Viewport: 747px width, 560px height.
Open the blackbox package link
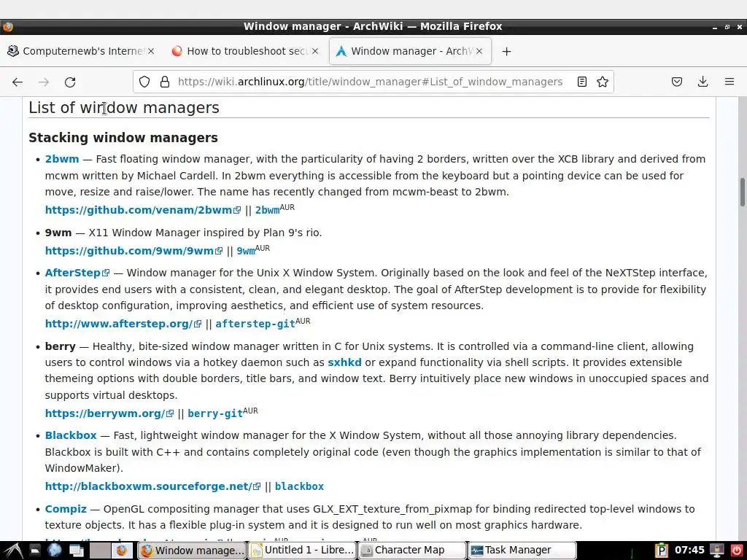coord(299,486)
